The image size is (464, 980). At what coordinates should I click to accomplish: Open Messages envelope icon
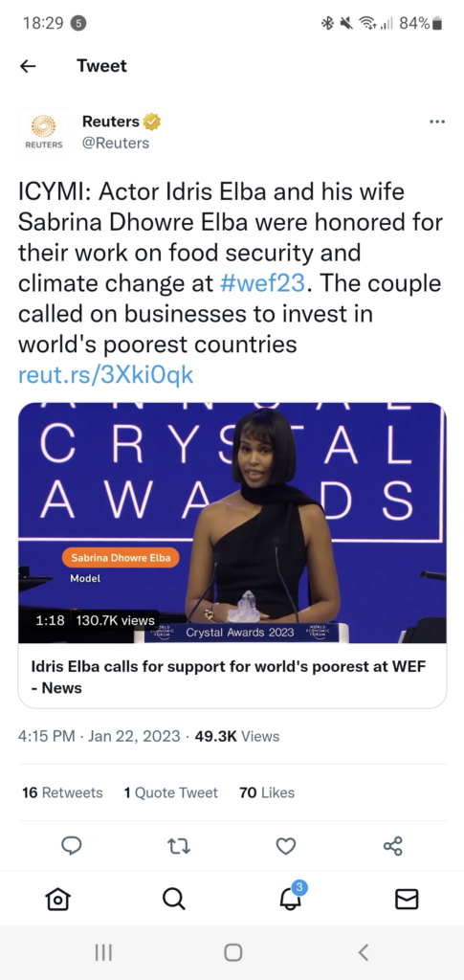pyautogui.click(x=407, y=899)
